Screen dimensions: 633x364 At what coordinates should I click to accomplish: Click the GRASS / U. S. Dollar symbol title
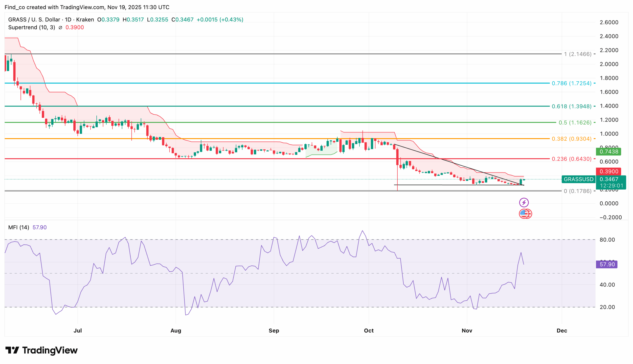34,20
